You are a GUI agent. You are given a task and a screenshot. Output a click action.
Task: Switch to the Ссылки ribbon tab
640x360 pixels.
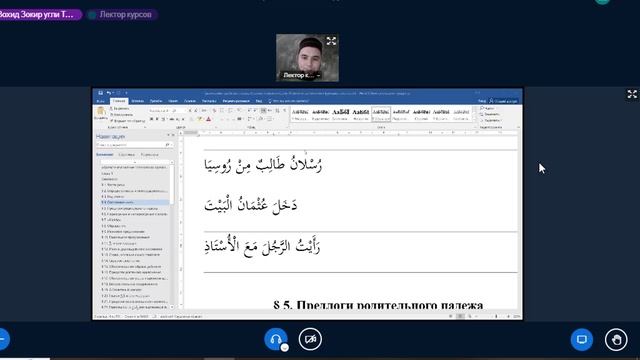point(190,101)
